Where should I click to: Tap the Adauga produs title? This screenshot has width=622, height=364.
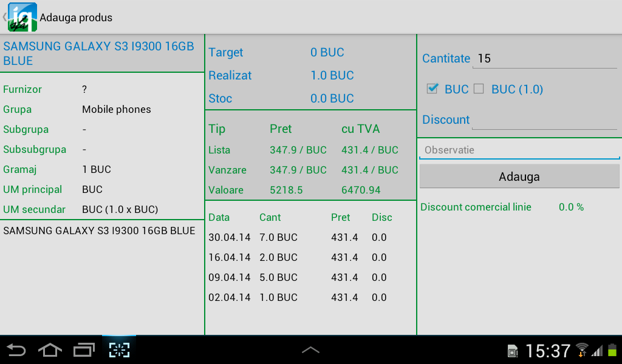(x=76, y=18)
